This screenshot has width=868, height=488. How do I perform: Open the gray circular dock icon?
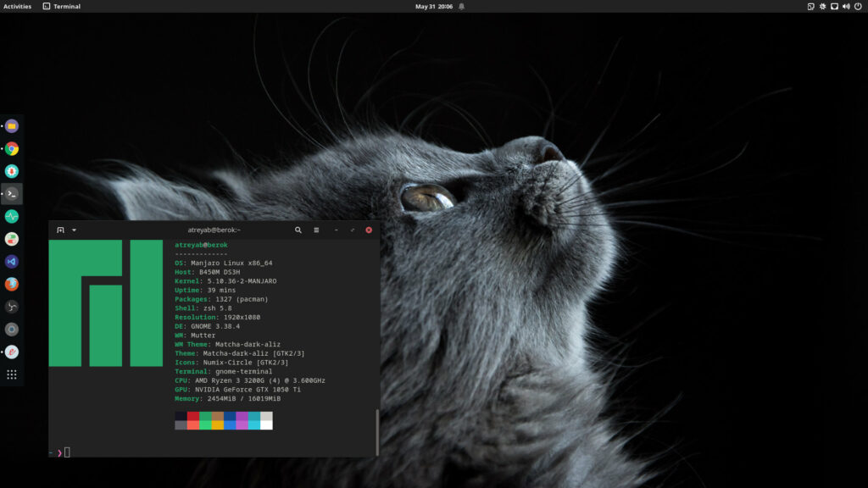point(12,330)
